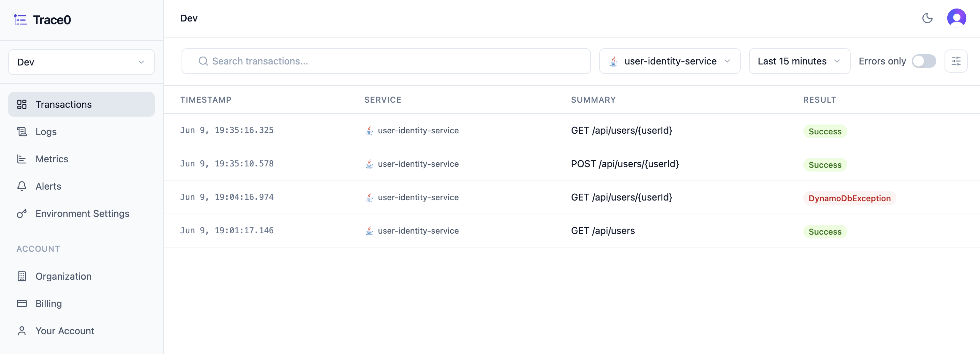Viewport: 980px width, 354px height.
Task: Click Success badge in the POST row
Action: pyautogui.click(x=825, y=165)
